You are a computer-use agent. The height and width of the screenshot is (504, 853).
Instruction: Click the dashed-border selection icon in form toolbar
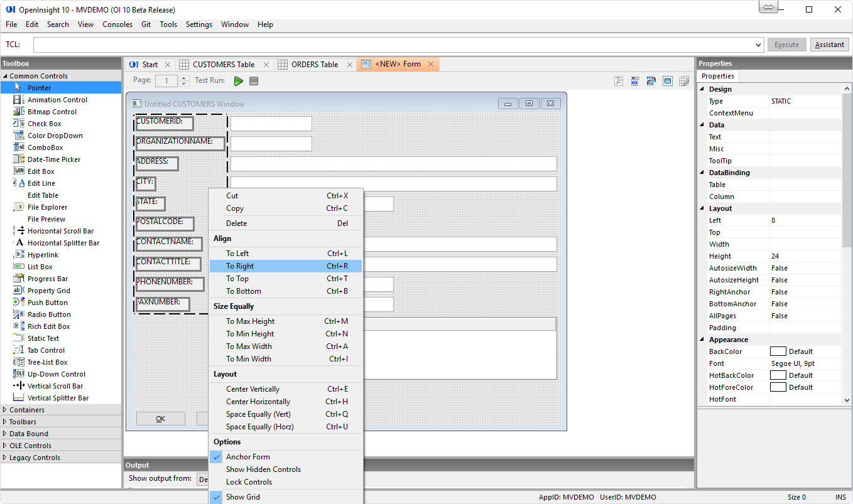click(x=667, y=81)
